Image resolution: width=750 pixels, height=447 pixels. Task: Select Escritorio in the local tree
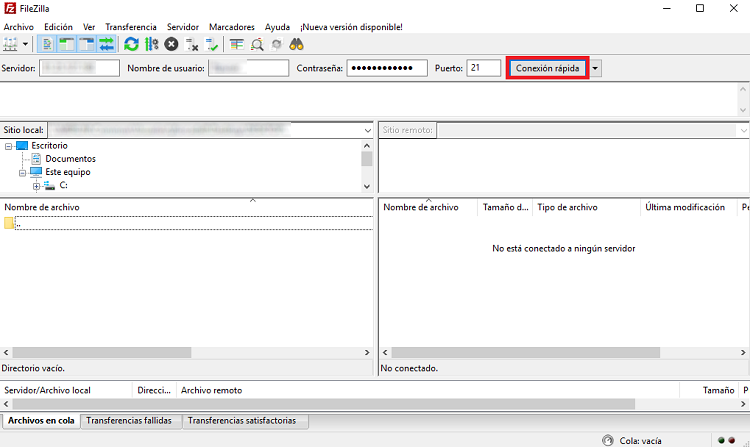[x=49, y=145]
